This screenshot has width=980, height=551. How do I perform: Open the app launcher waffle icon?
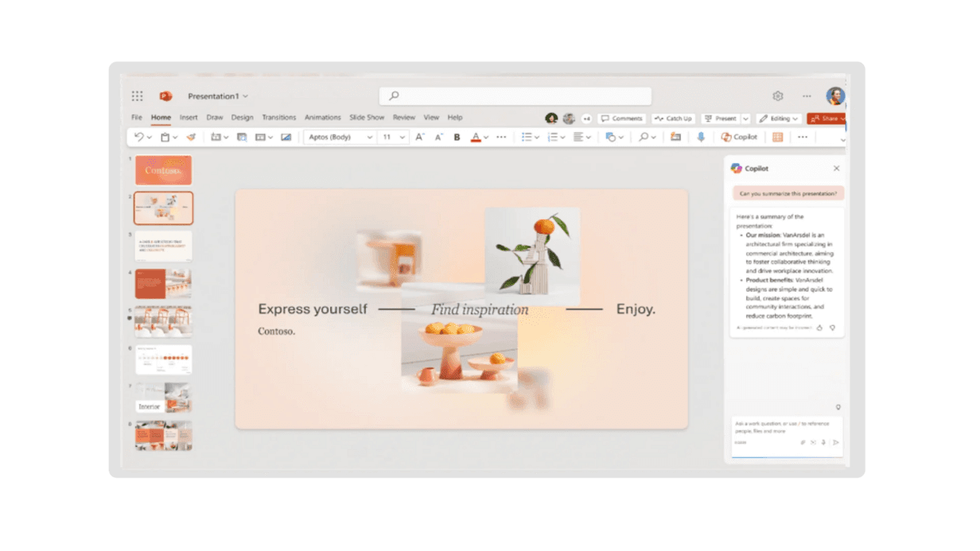click(137, 96)
